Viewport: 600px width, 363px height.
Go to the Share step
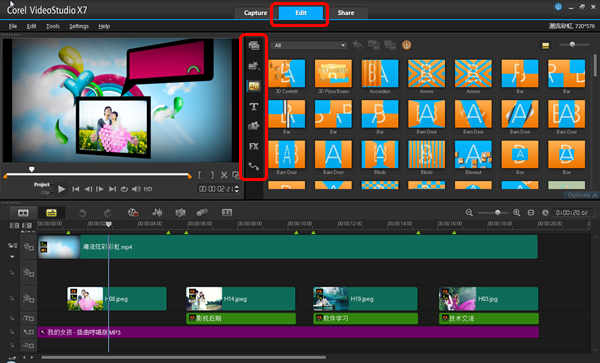click(346, 13)
